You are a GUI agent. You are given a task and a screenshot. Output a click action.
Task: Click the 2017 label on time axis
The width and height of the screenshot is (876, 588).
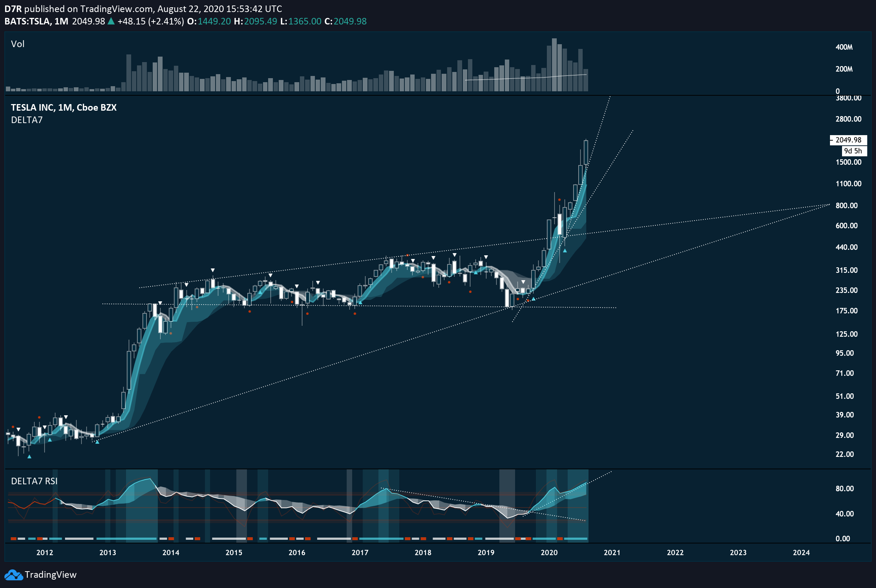click(x=359, y=553)
